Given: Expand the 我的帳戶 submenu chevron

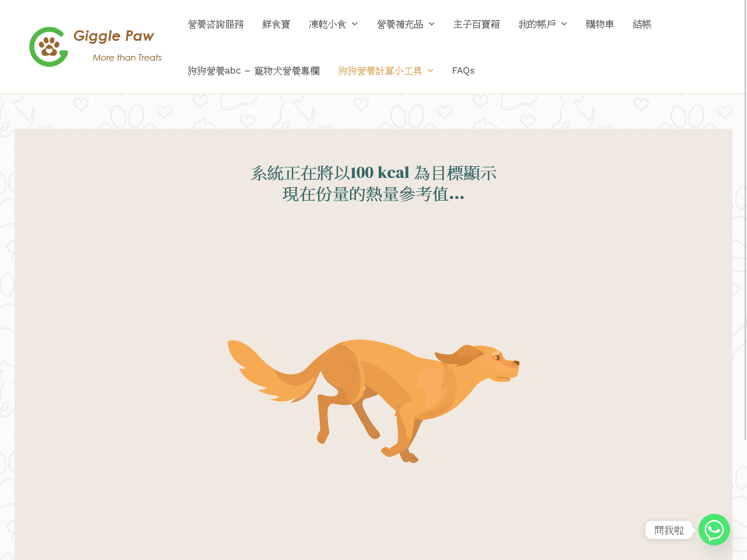Looking at the screenshot, I should [x=564, y=24].
